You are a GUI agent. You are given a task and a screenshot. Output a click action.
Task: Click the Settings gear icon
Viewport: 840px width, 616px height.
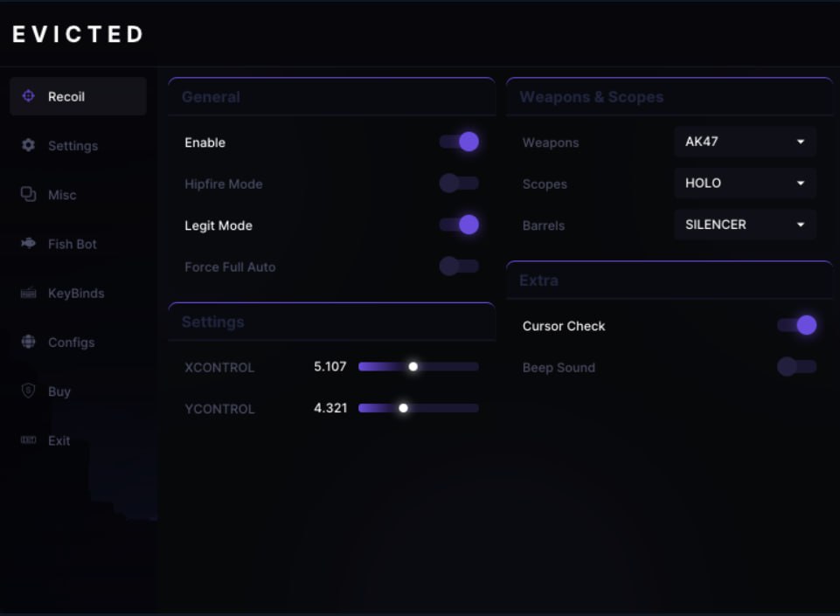coord(26,145)
